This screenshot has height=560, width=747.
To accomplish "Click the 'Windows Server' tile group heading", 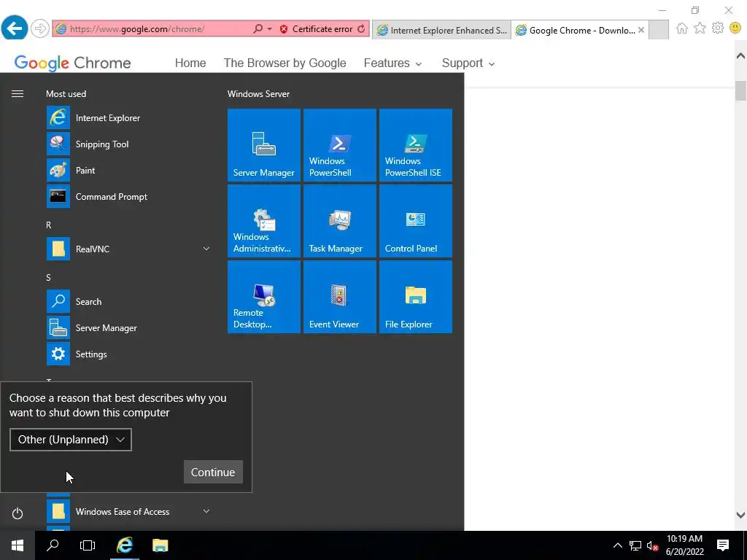I will pos(259,94).
